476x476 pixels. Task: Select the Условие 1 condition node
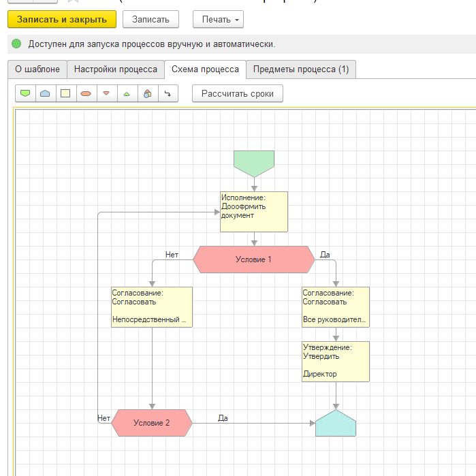(253, 259)
